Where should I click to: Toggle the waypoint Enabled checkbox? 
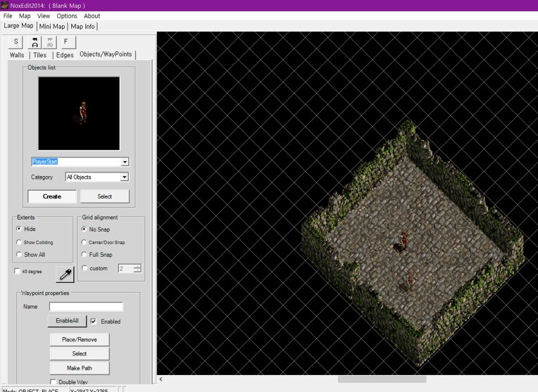[94, 322]
